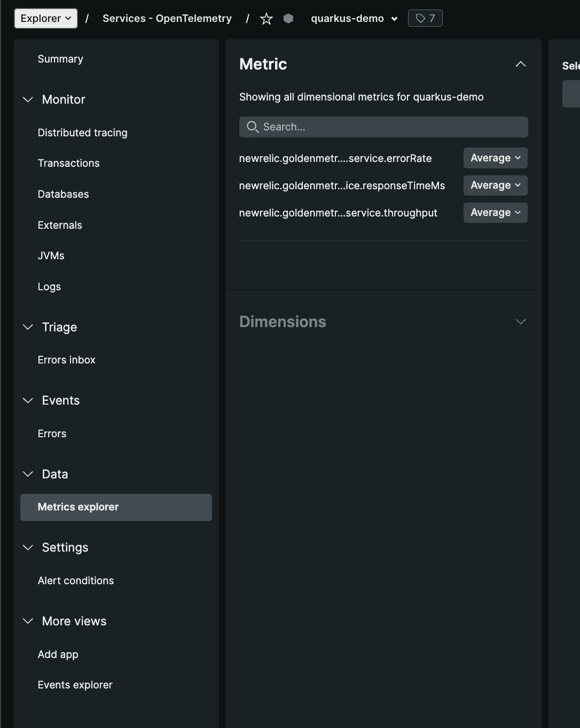Screen dimensions: 580x728
Task: Favorite quarkus-demo with the star icon
Action: (x=266, y=19)
